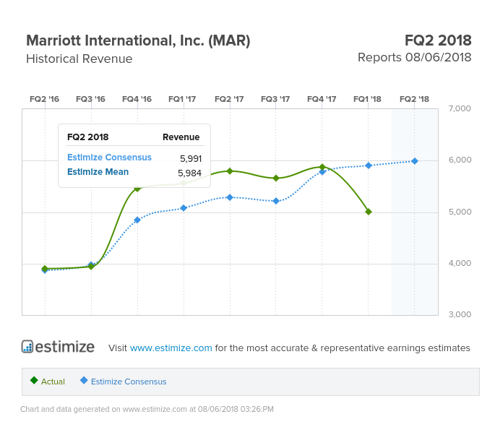Viewport: 495px width, 448px height.
Task: Select the FQ4 '16 consensus blue point
Action: [137, 220]
